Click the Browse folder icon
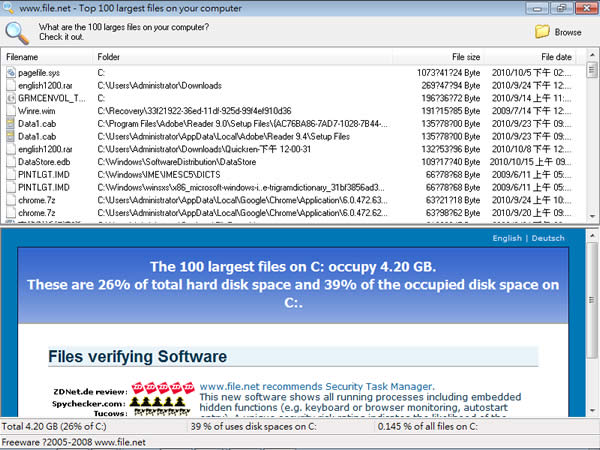600x450 pixels. 543,31
